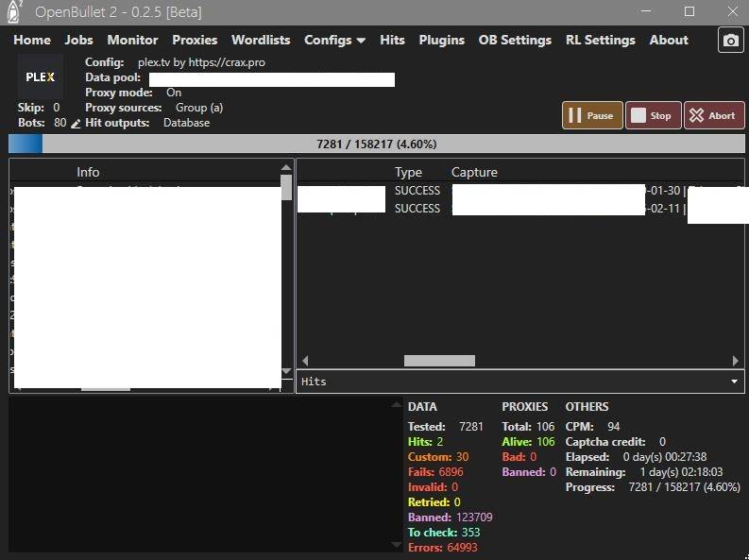The height and width of the screenshot is (560, 749).
Task: Click the 'Custom: 30' statistic
Action: 438,457
